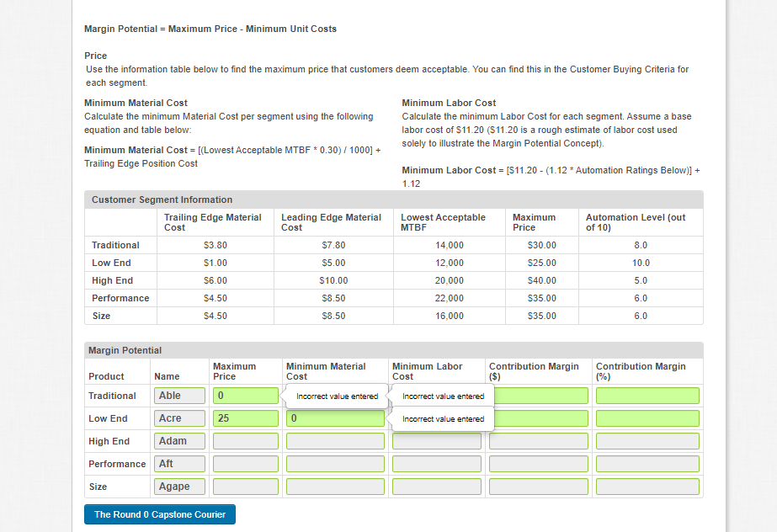
Task: Click The Round 0 Capstone Courier button
Action: 159,514
